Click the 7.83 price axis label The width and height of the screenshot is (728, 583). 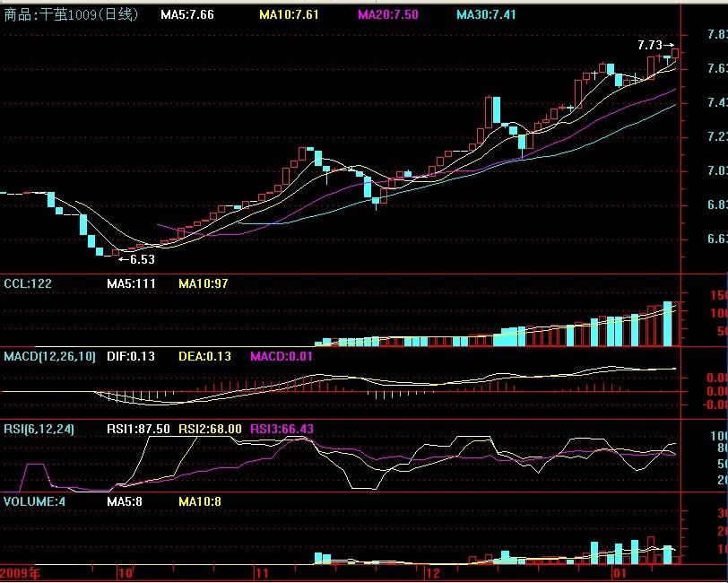click(716, 34)
